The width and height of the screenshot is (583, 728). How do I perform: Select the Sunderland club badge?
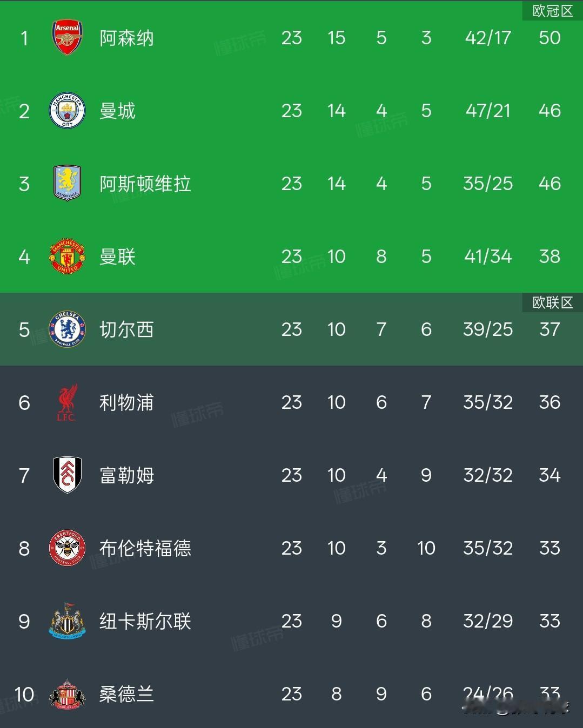[68, 694]
